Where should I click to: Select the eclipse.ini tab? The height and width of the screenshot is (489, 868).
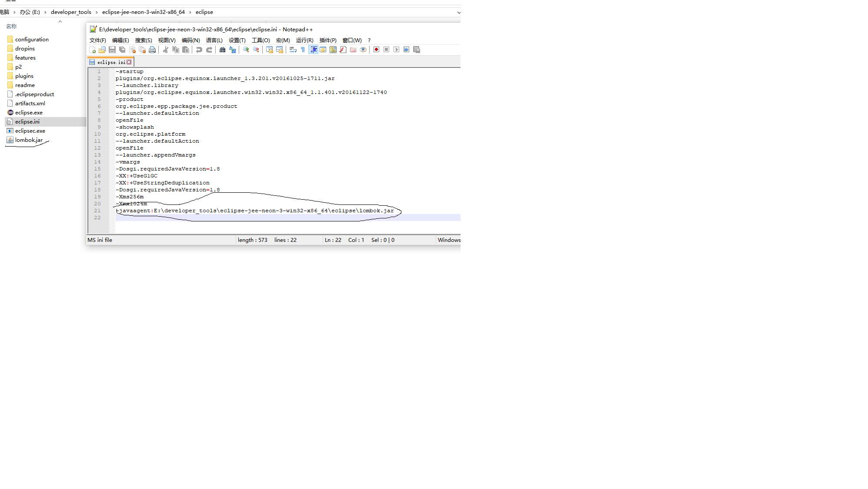click(x=110, y=62)
